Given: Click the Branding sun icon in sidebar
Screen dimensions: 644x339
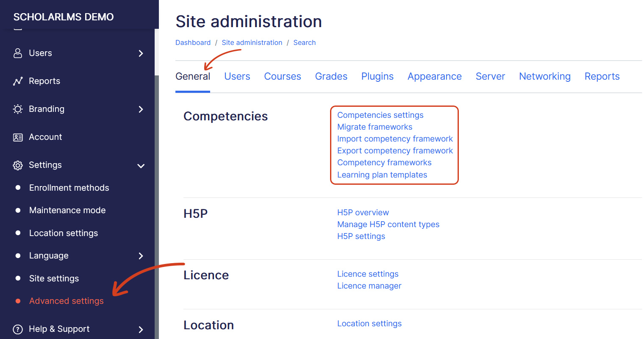Looking at the screenshot, I should pos(18,109).
